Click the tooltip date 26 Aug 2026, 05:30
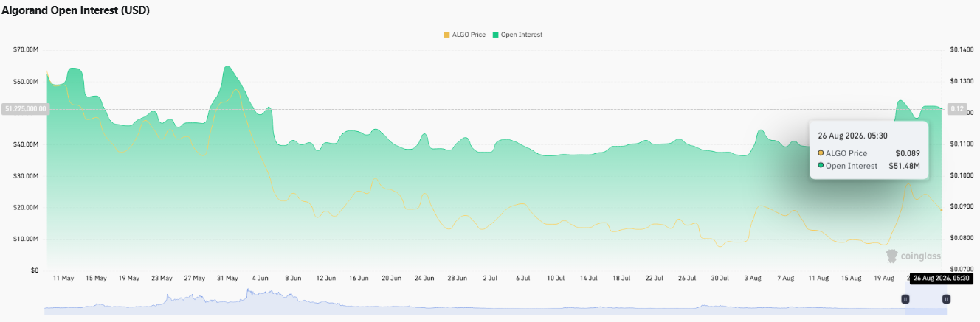 tap(852, 136)
